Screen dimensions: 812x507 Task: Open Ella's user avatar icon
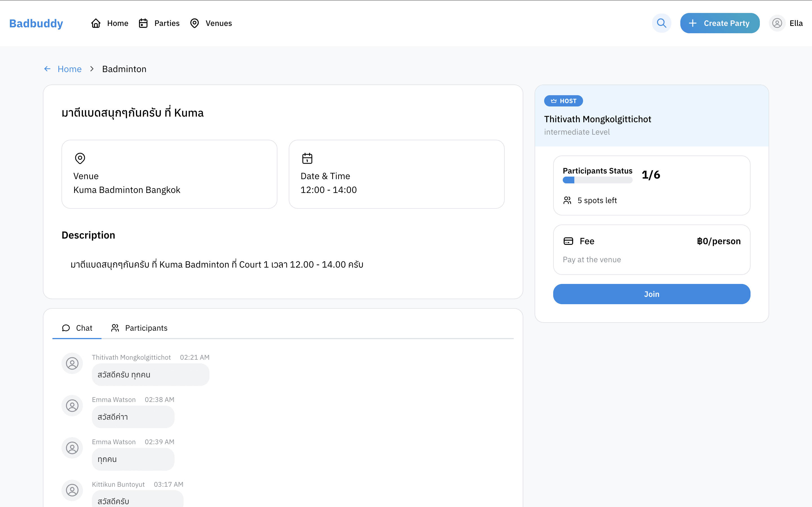777,23
